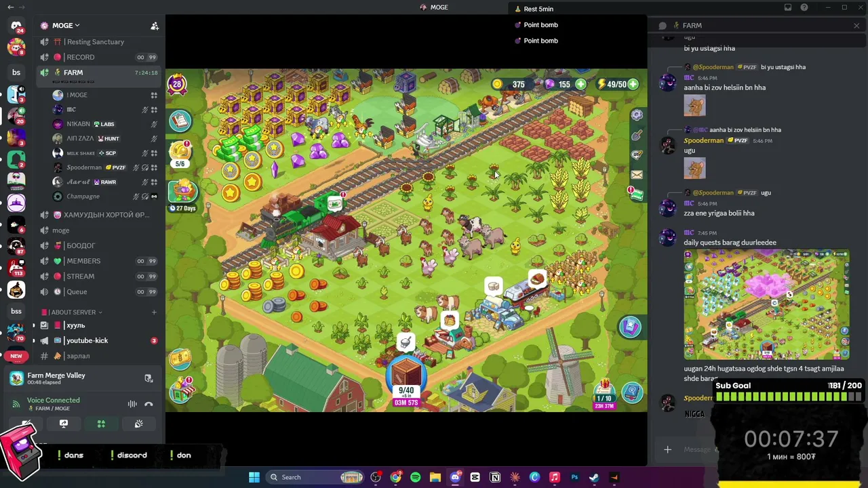Image resolution: width=868 pixels, height=488 pixels.
Task: Join the MEMBERS voice channel
Action: (x=99, y=261)
